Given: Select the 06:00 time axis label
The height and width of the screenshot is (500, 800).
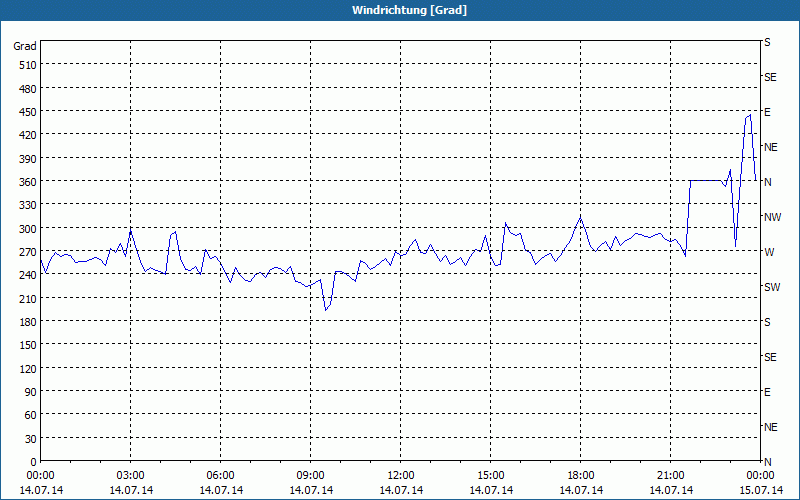Looking at the screenshot, I should 220,476.
